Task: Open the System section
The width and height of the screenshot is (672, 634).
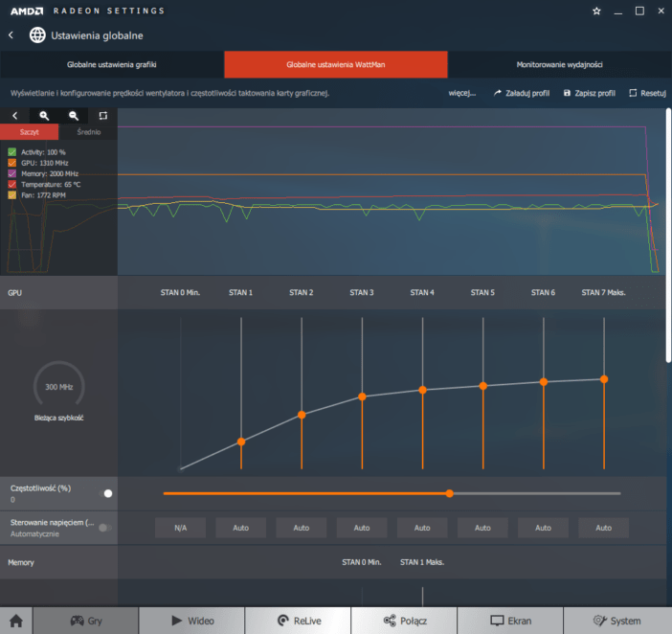Action: [x=617, y=621]
